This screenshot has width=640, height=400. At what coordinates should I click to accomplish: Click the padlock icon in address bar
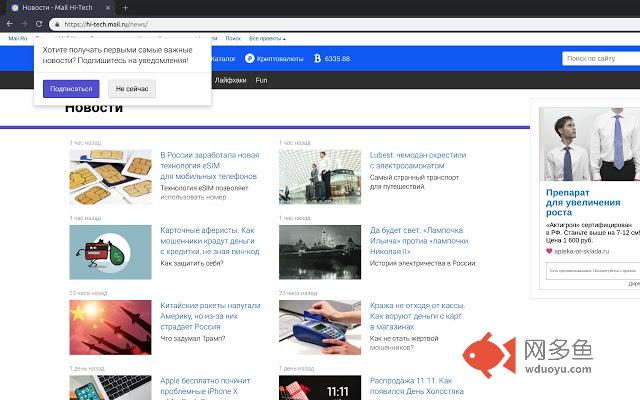(x=57, y=24)
